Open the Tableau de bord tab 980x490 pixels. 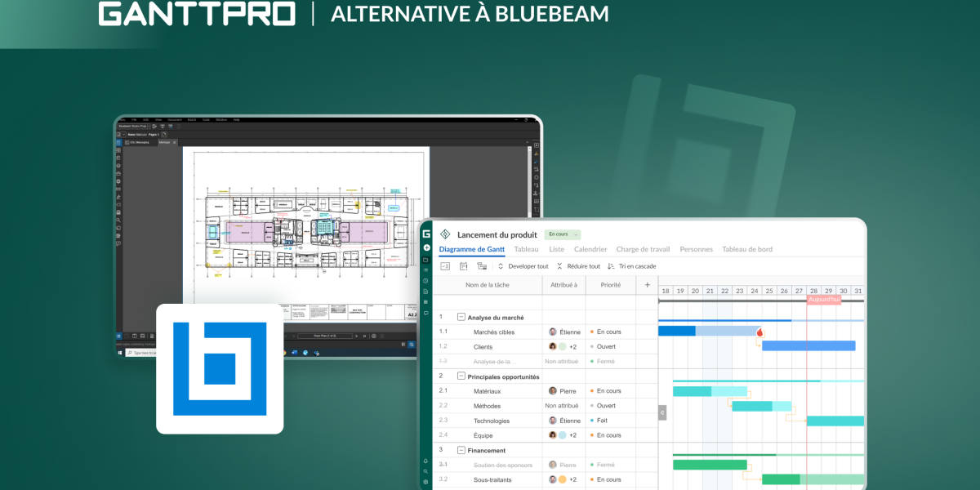(x=747, y=249)
